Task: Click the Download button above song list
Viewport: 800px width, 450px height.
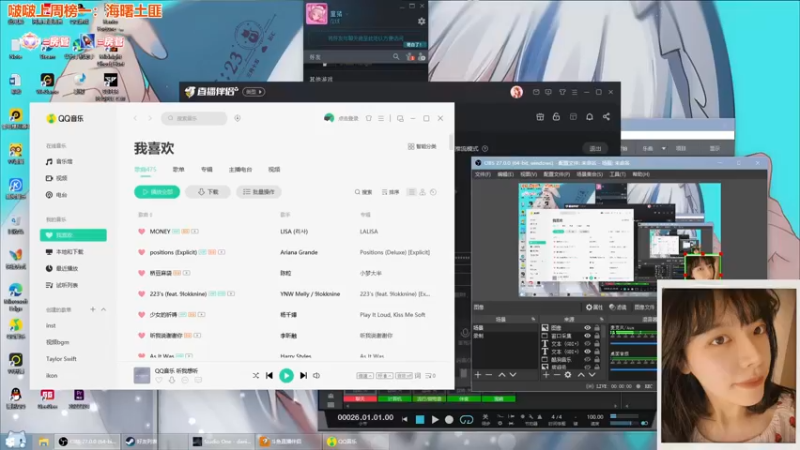Action: tap(208, 192)
